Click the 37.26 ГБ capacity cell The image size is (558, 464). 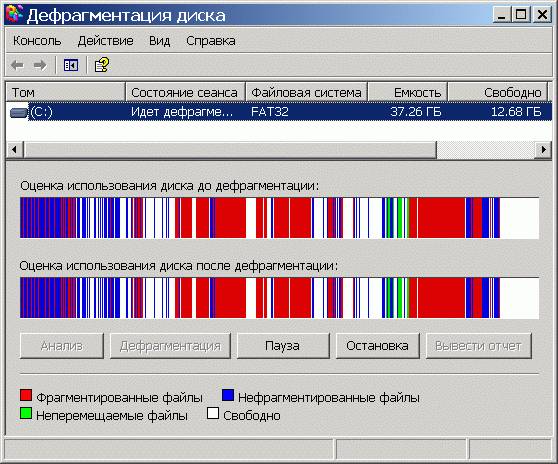[416, 112]
